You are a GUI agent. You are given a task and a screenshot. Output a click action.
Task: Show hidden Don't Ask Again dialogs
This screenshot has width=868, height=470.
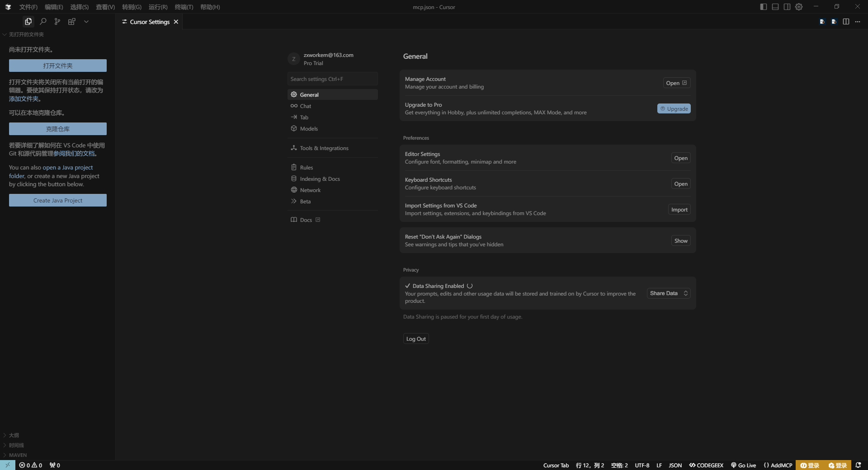681,240
